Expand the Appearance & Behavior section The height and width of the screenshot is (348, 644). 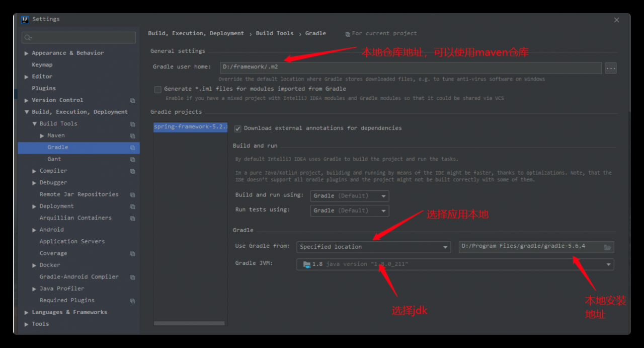(x=27, y=53)
